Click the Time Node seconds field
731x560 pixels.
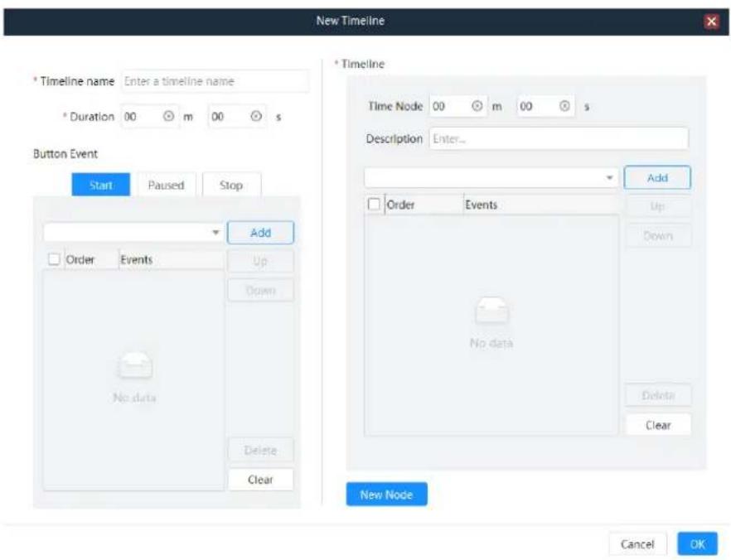click(545, 106)
